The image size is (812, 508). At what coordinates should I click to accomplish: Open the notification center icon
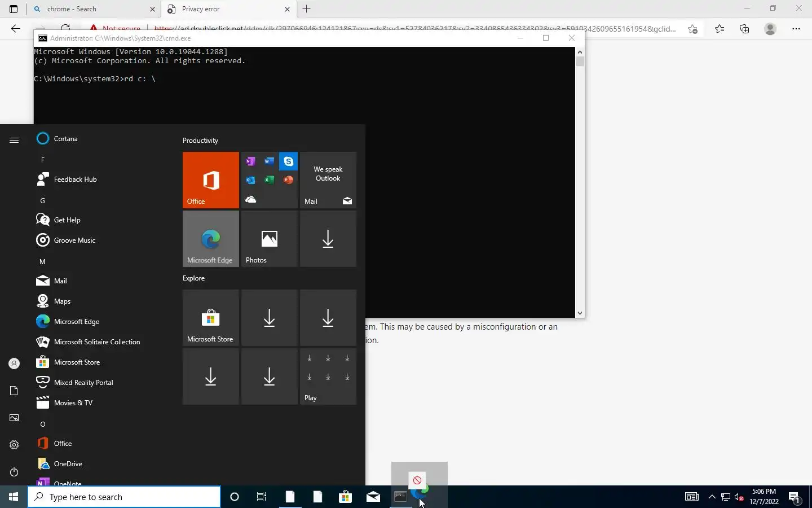795,497
